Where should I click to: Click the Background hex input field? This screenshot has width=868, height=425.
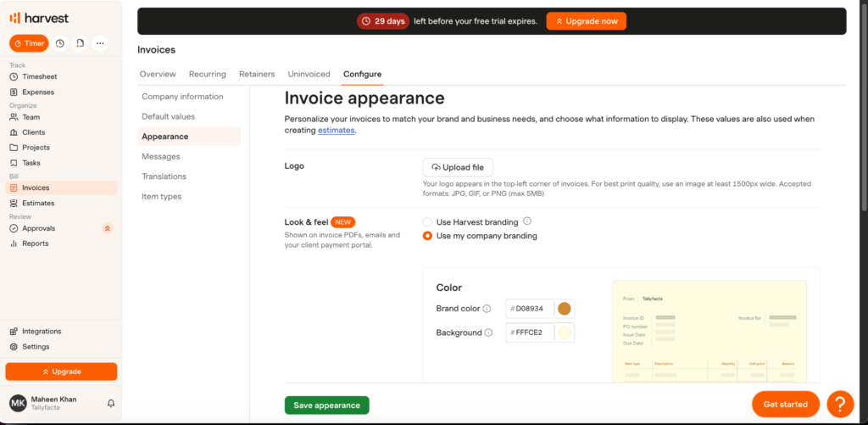pos(530,333)
